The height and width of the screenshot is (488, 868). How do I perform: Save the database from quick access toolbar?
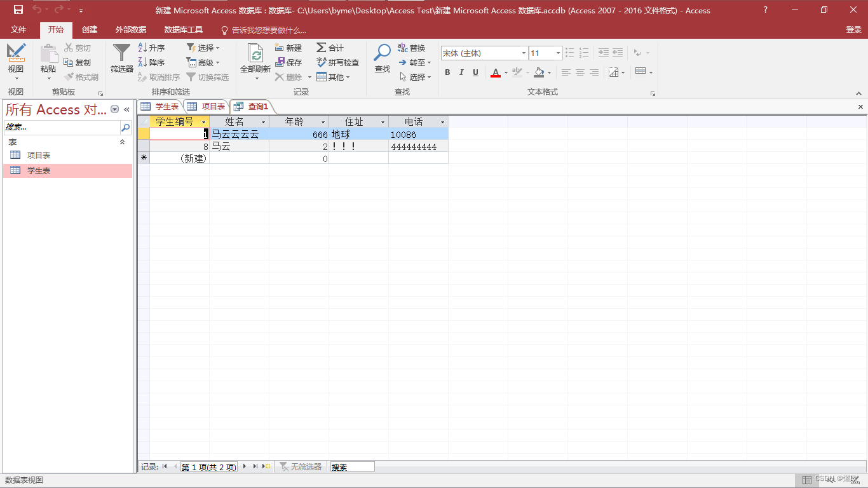tap(18, 10)
